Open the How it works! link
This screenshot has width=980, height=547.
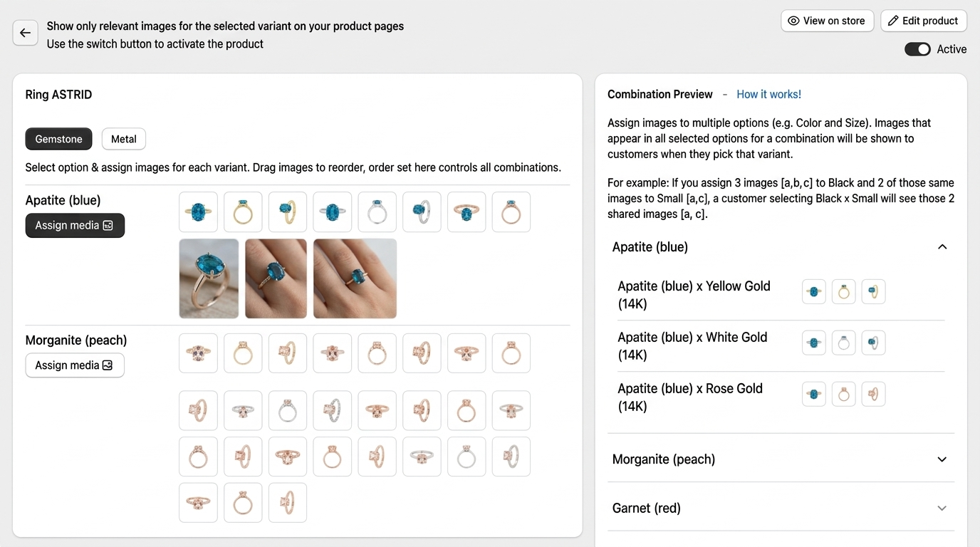click(x=768, y=94)
